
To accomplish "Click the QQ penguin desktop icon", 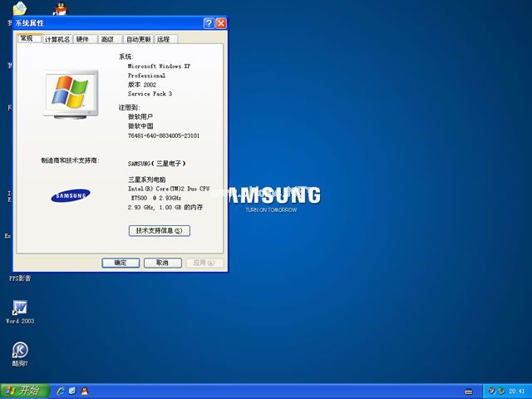I will tap(60, 8).
